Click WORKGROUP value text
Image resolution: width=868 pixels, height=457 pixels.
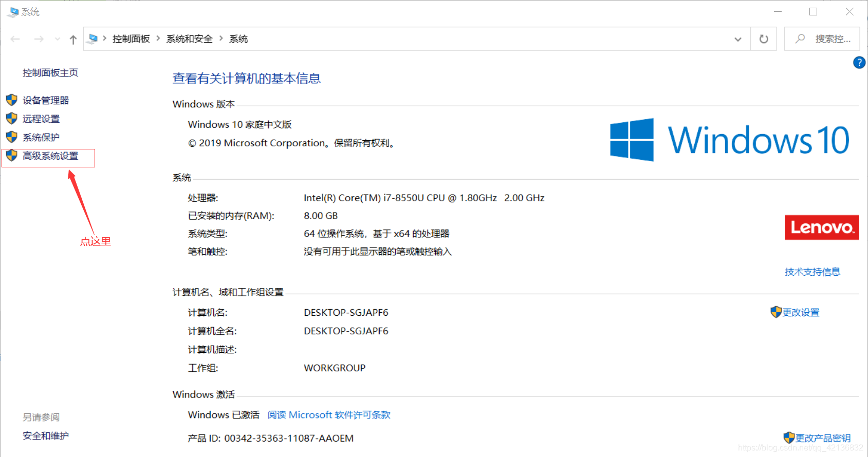[x=335, y=368]
